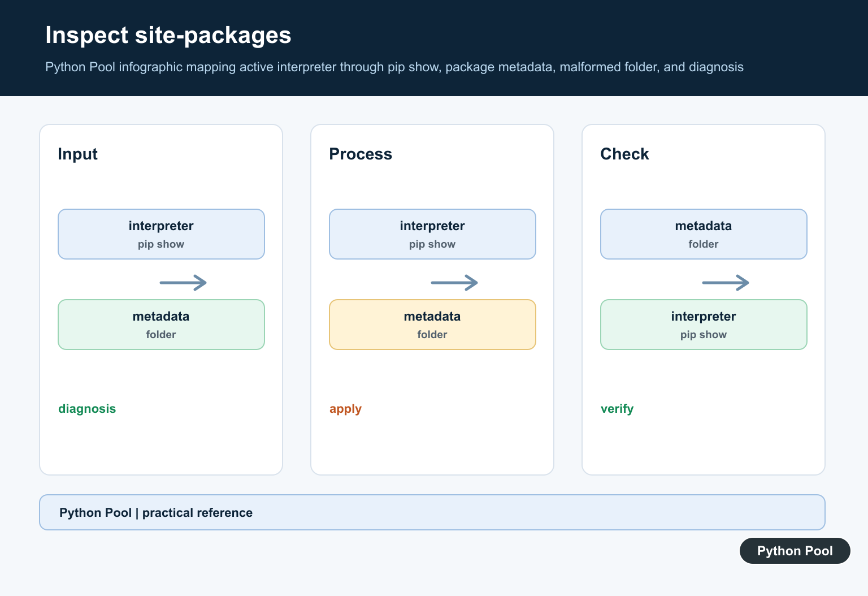Image resolution: width=868 pixels, height=596 pixels.
Task: Click the Input card heading
Action: 77,154
